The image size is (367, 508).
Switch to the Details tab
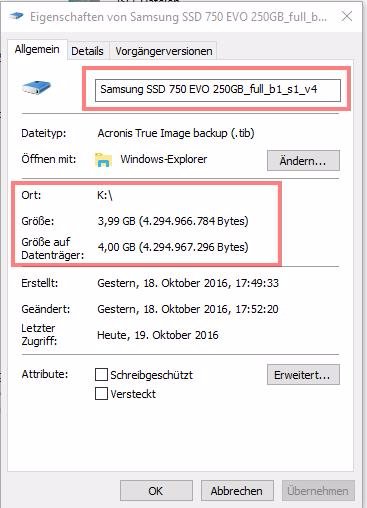pos(87,51)
